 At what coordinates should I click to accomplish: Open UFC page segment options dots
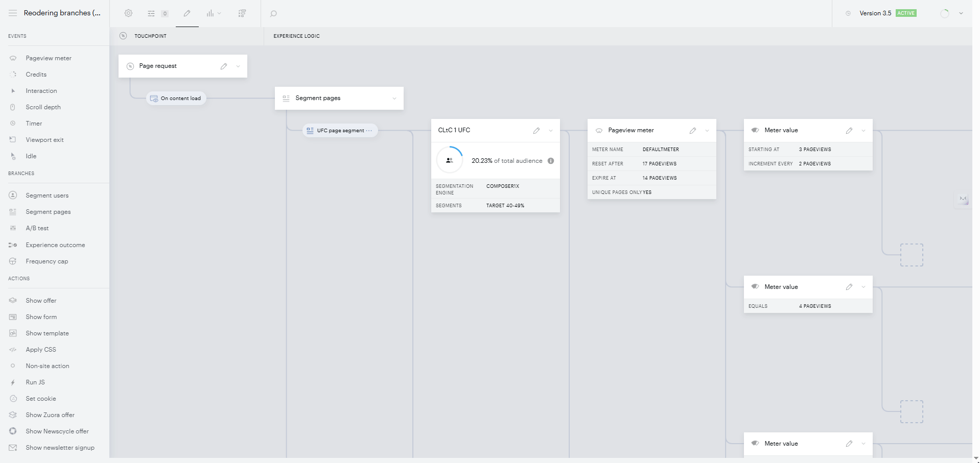369,131
